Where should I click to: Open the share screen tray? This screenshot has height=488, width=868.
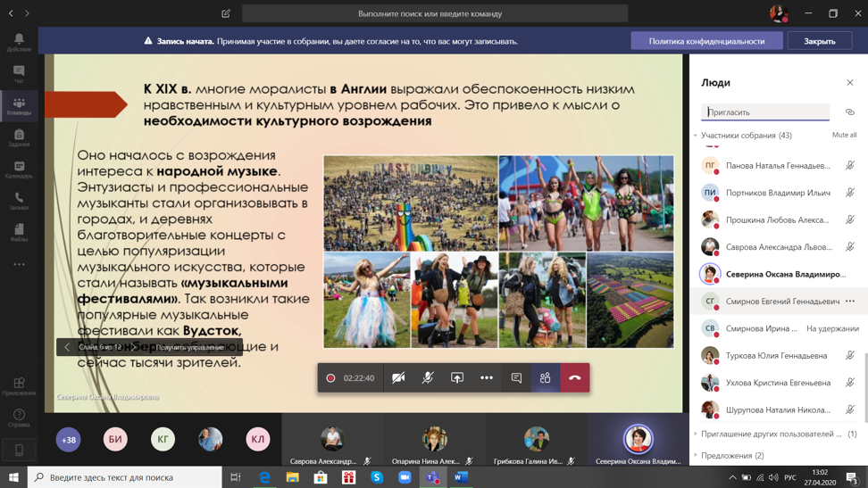pos(457,378)
